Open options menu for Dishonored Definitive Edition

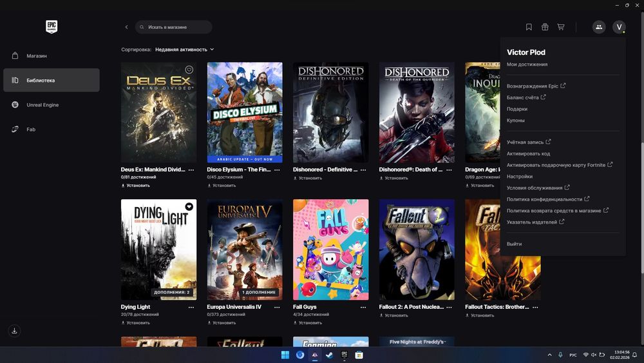[363, 170]
